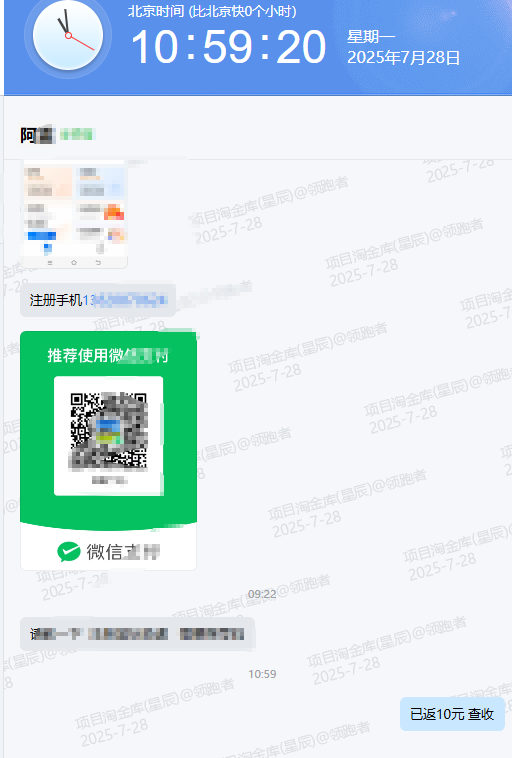Click the blurred message bubble below 09:22
Image resolution: width=512 pixels, height=758 pixels.
pyautogui.click(x=137, y=634)
